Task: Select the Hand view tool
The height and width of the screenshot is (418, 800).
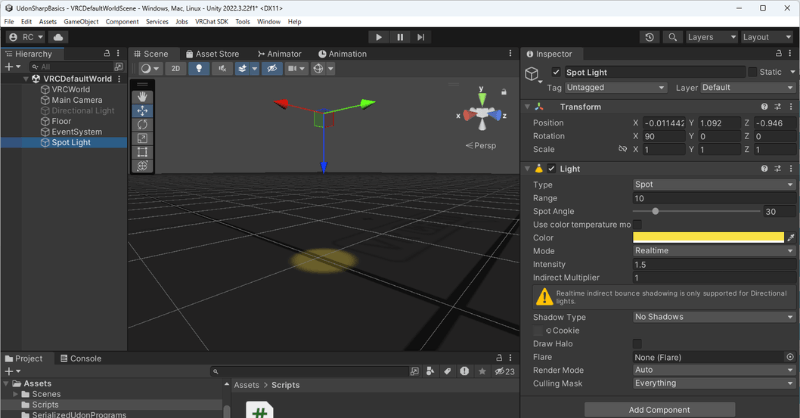Action: pos(142,97)
